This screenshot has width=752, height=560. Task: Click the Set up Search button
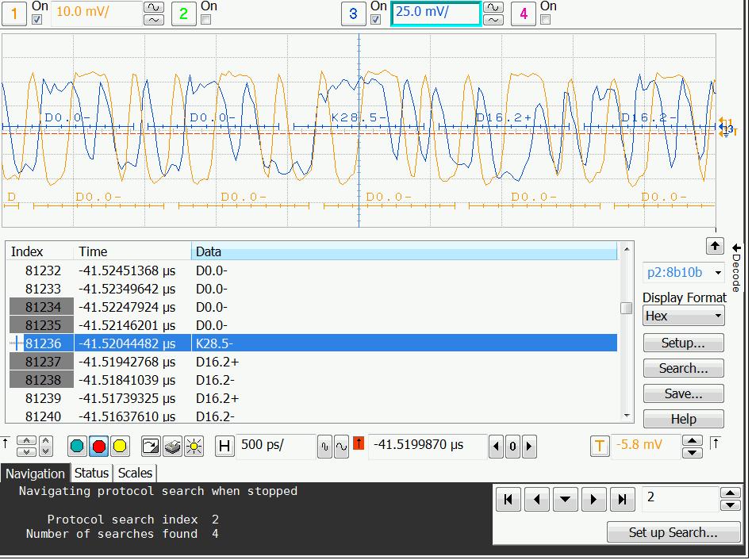(x=673, y=532)
